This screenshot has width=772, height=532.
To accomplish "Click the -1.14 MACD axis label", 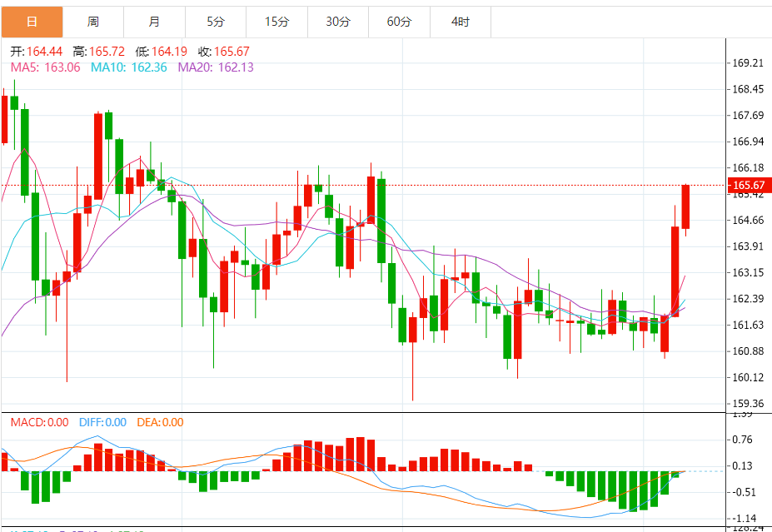I will [x=743, y=518].
